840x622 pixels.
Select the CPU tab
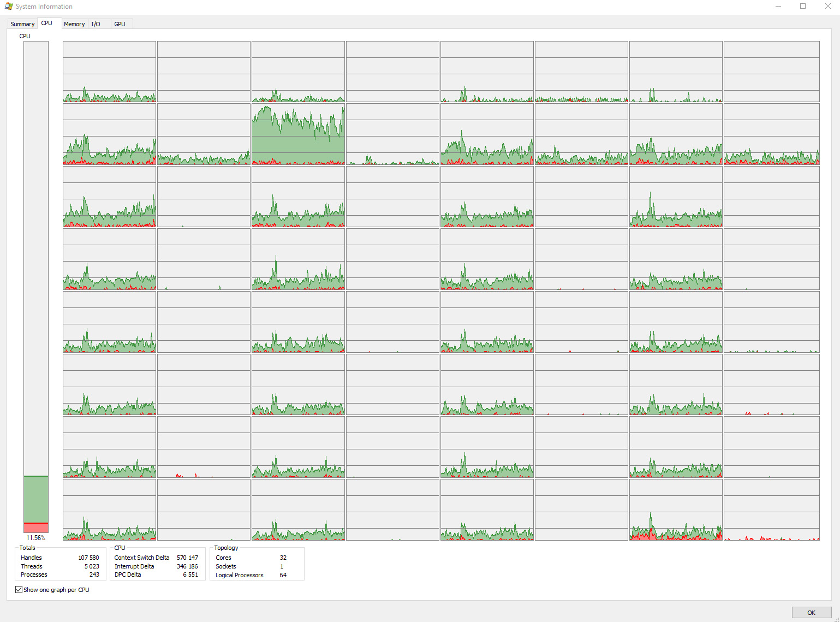pyautogui.click(x=47, y=23)
